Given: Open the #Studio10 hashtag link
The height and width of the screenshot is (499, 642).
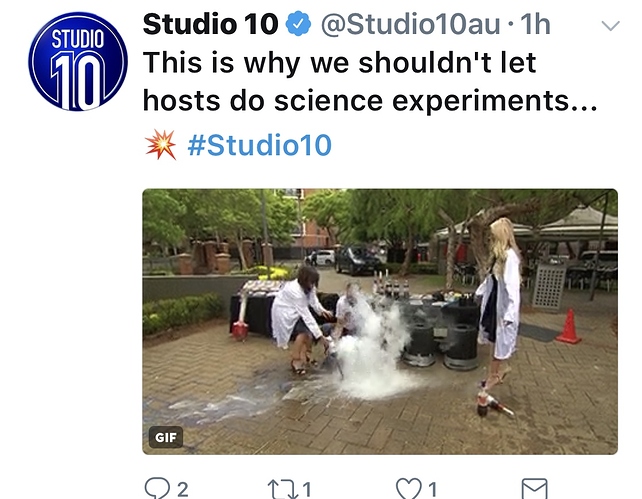Looking at the screenshot, I should pos(260,145).
